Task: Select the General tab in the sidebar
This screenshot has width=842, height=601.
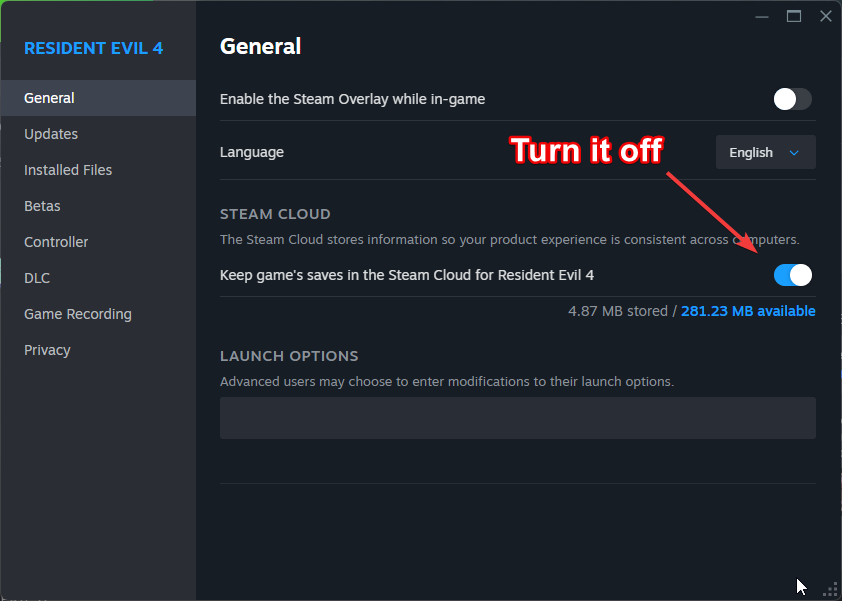Action: coord(50,98)
